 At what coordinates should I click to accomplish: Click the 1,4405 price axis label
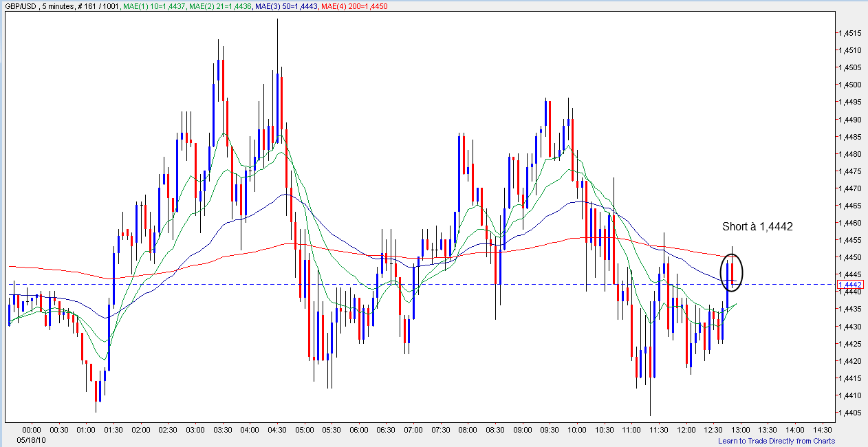(849, 413)
